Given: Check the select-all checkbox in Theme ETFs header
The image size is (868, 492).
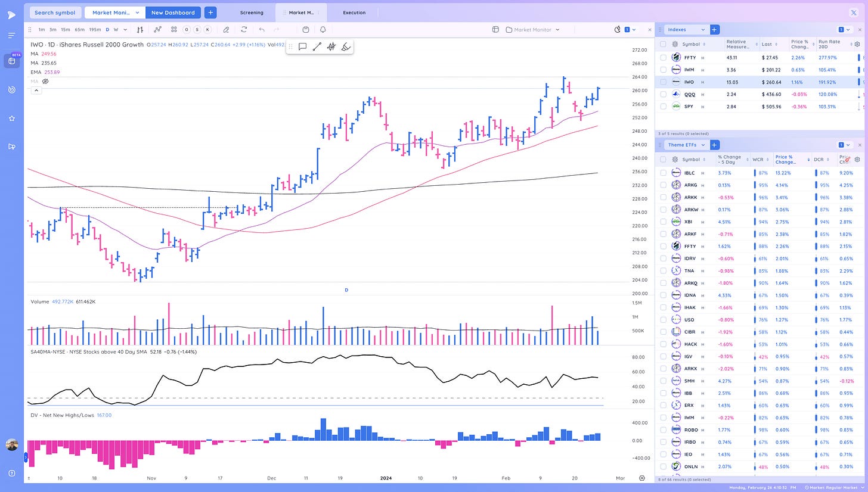Looking at the screenshot, I should [663, 160].
